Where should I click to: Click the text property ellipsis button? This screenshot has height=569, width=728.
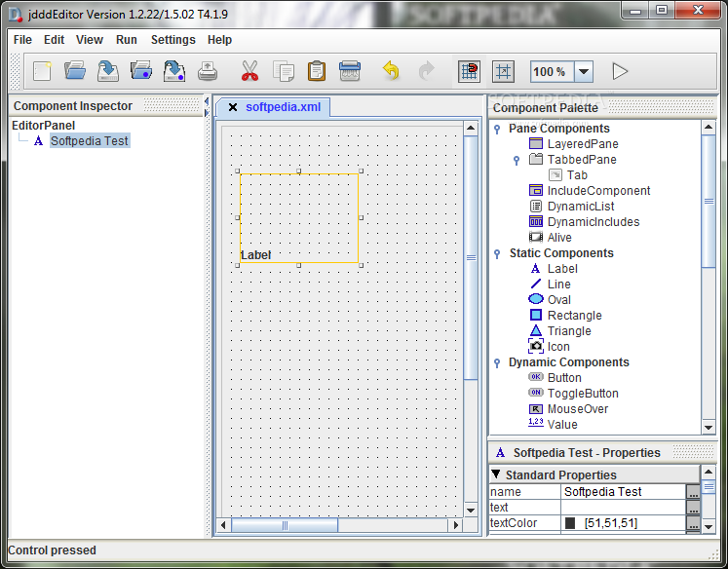pyautogui.click(x=693, y=508)
